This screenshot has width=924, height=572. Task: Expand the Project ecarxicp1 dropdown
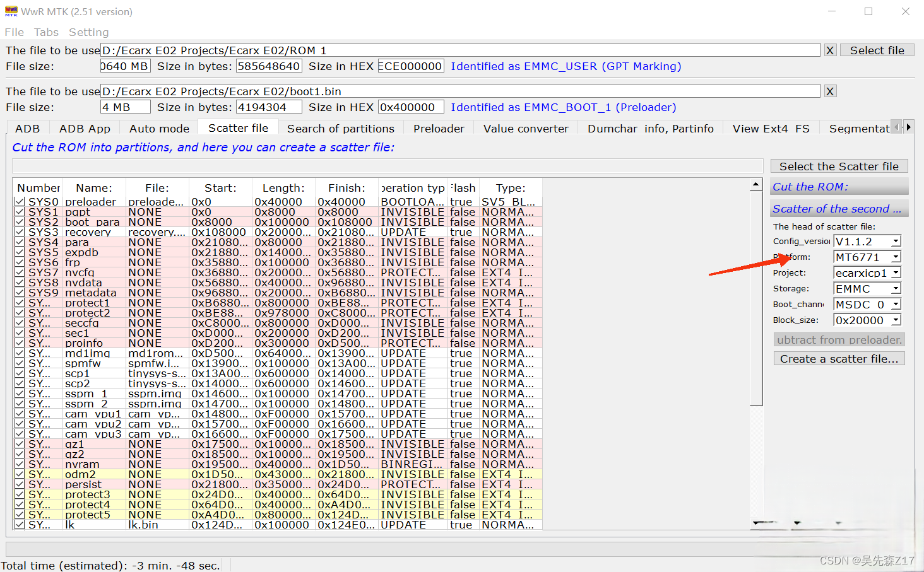point(896,273)
